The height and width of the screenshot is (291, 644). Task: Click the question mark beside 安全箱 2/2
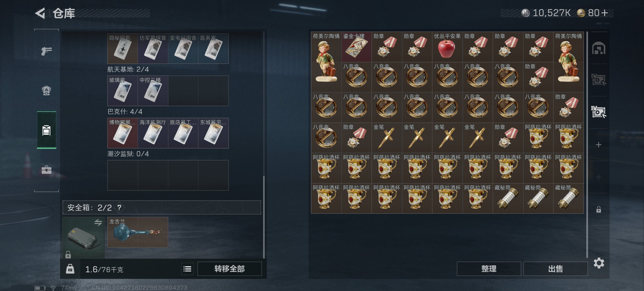[x=120, y=208]
